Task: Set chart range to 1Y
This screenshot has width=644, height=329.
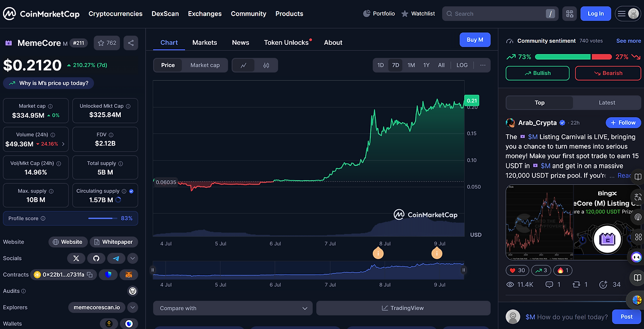Action: click(427, 65)
